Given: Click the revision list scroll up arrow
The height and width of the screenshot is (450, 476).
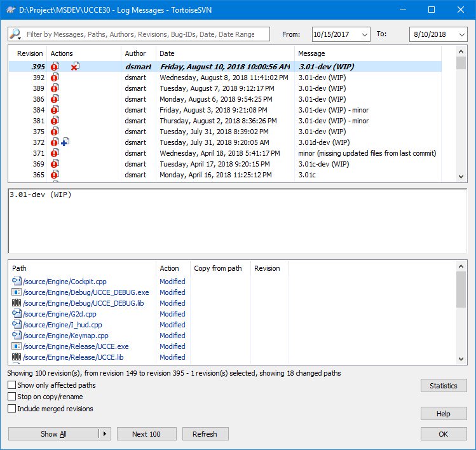Looking at the screenshot, I should pos(461,51).
